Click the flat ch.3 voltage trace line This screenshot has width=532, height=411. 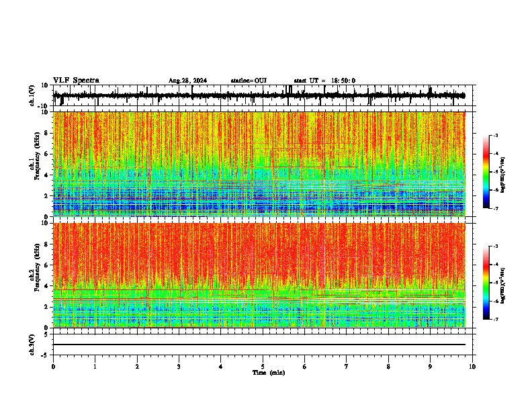pos(259,345)
